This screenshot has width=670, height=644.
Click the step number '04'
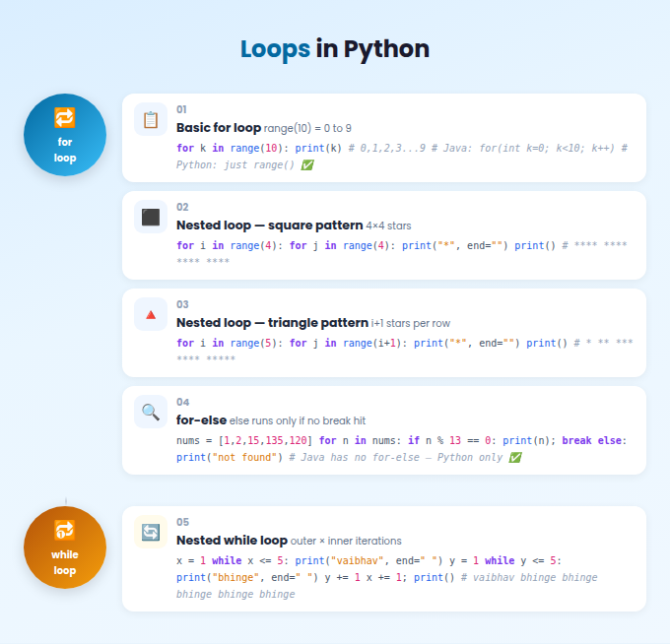(183, 402)
